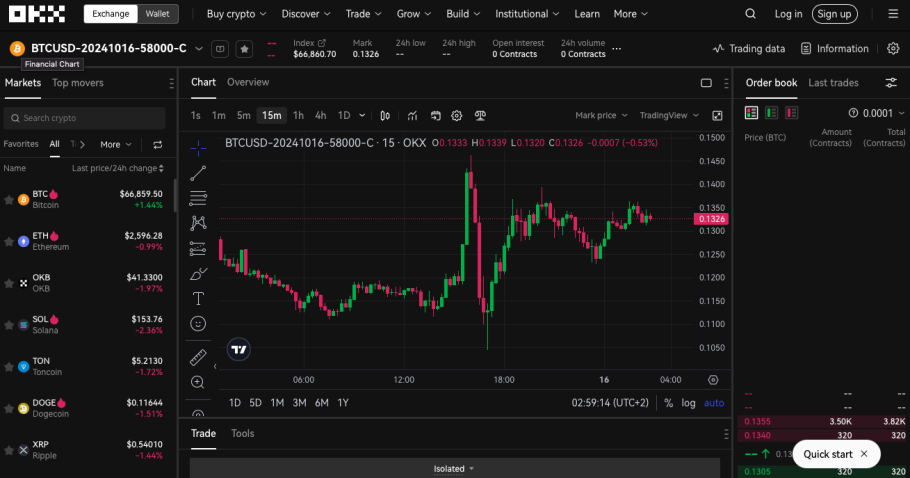The image size is (910, 478).
Task: Click the Sign up button
Action: click(835, 14)
